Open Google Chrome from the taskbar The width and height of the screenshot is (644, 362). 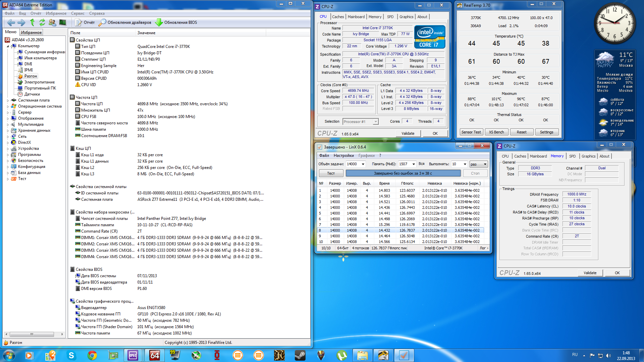[x=92, y=355]
